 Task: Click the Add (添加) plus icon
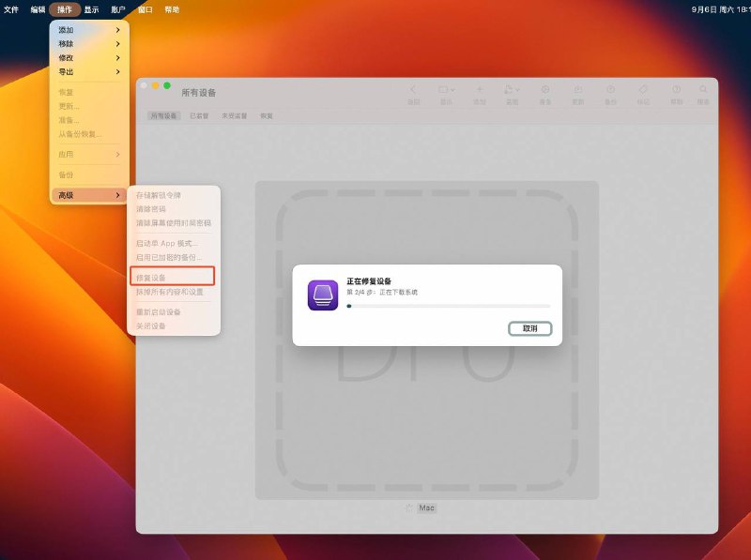[480, 90]
